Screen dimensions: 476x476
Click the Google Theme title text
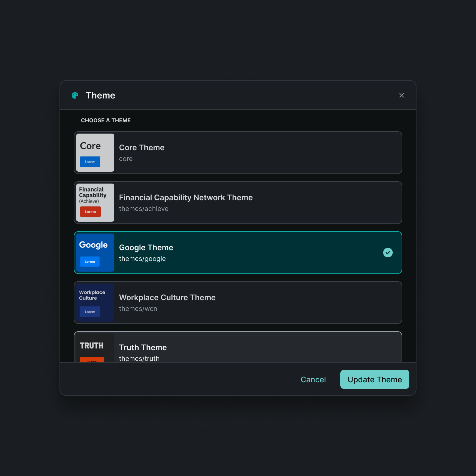[146, 247]
